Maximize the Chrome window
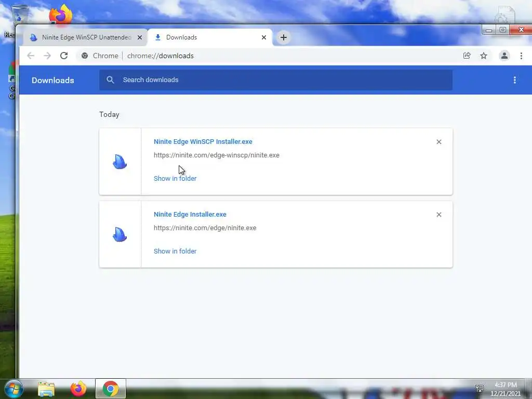The height and width of the screenshot is (399, 532). point(503,30)
